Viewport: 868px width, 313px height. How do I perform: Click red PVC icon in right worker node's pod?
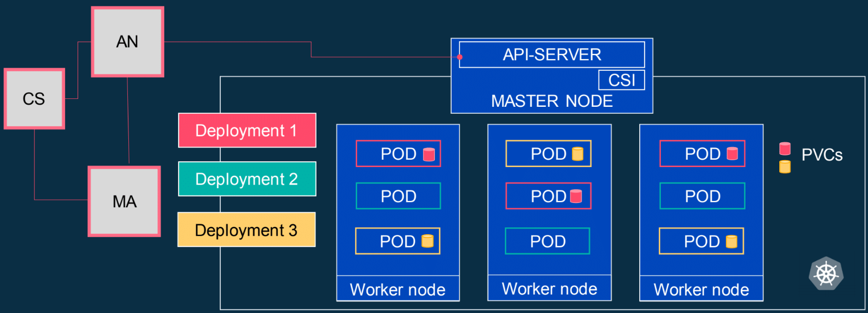(x=732, y=153)
